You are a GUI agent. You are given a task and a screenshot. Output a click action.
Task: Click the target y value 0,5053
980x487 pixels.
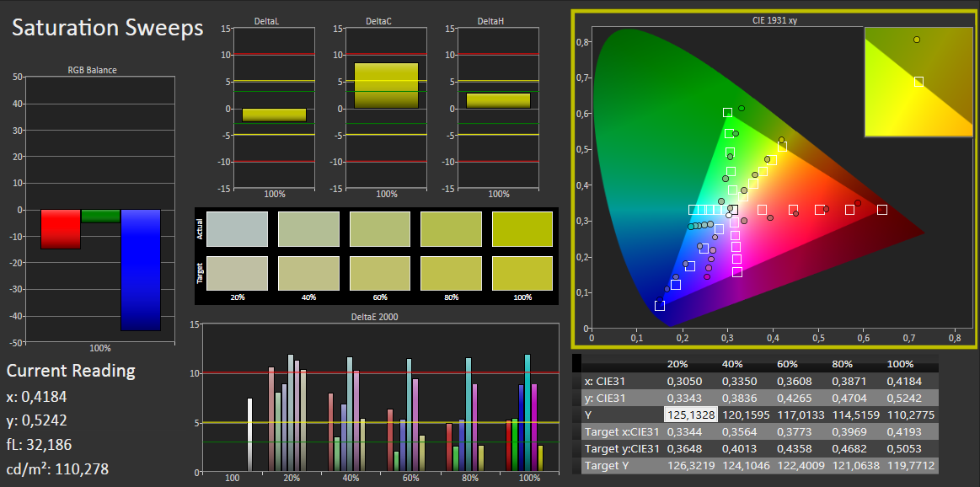(902, 448)
